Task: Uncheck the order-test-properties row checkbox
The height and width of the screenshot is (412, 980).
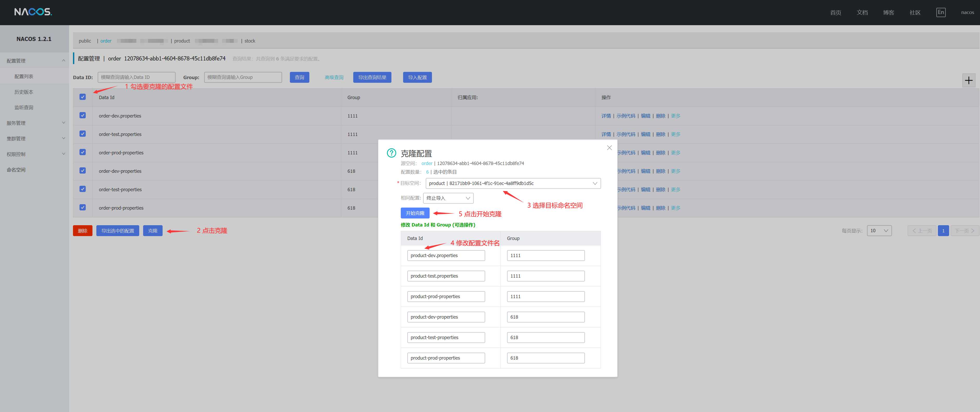Action: click(82, 189)
